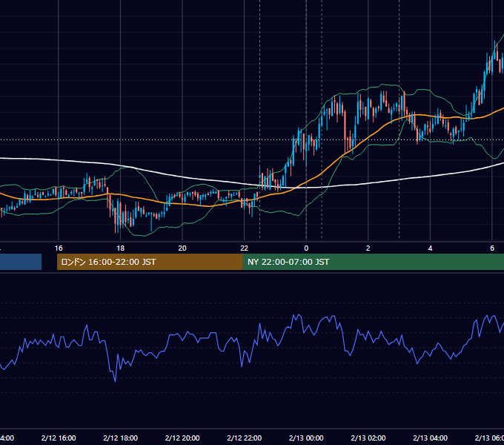Select the blue session bar before London
The height and width of the screenshot is (445, 504).
(21, 262)
